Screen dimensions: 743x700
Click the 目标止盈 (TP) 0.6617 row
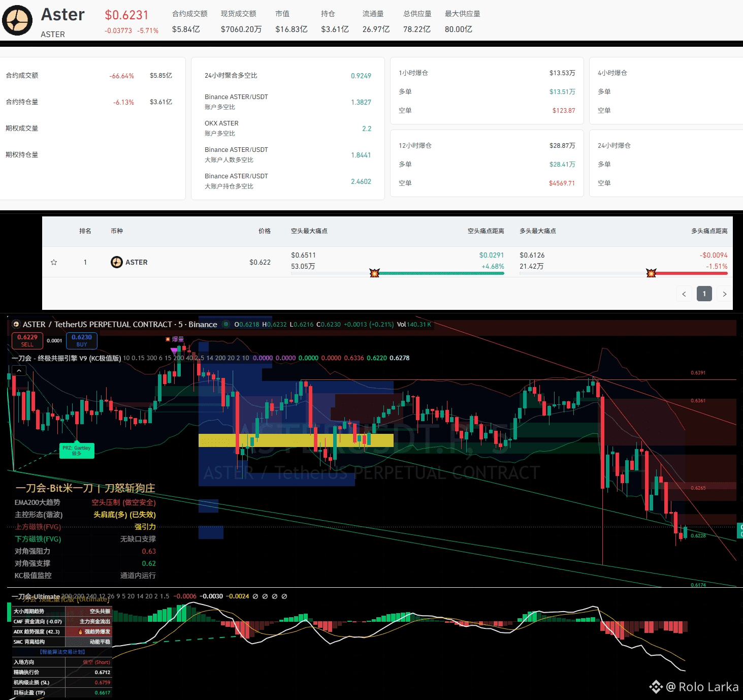click(62, 693)
